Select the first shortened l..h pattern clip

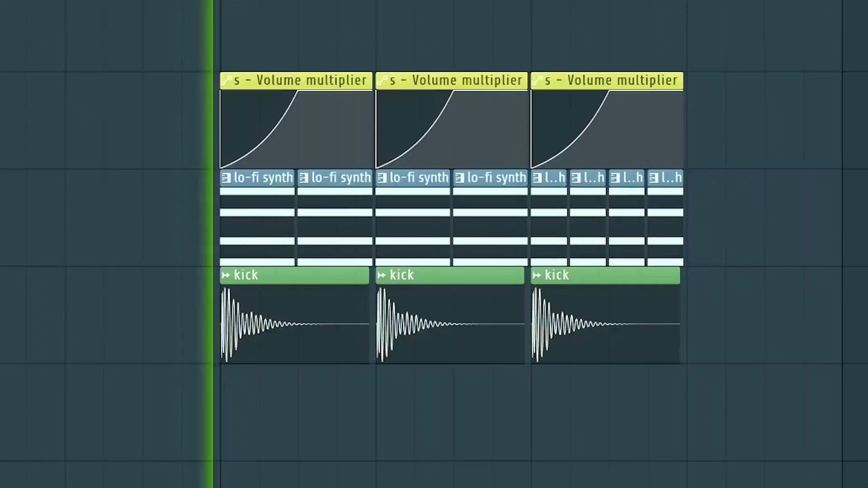click(555, 178)
